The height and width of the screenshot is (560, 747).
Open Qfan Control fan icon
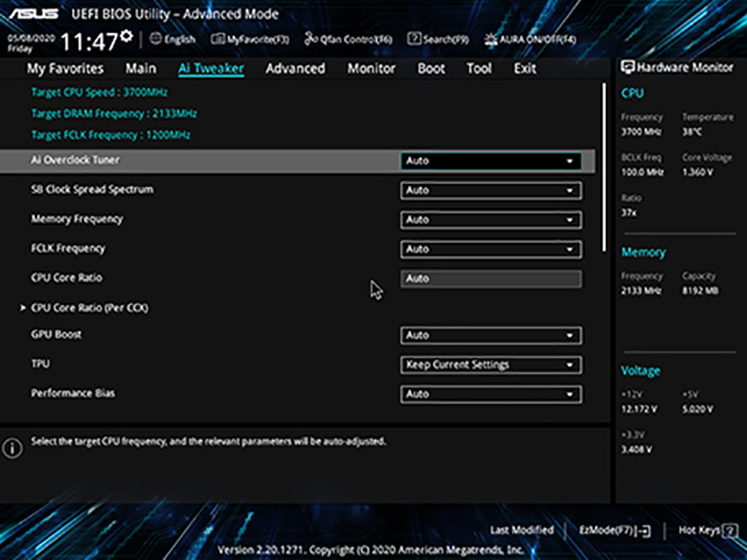311,38
